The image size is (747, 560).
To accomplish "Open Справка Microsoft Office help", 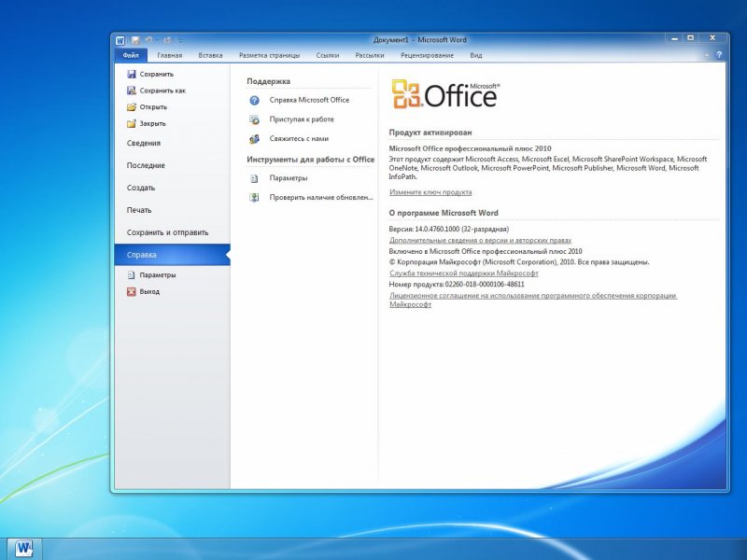I will [x=299, y=100].
